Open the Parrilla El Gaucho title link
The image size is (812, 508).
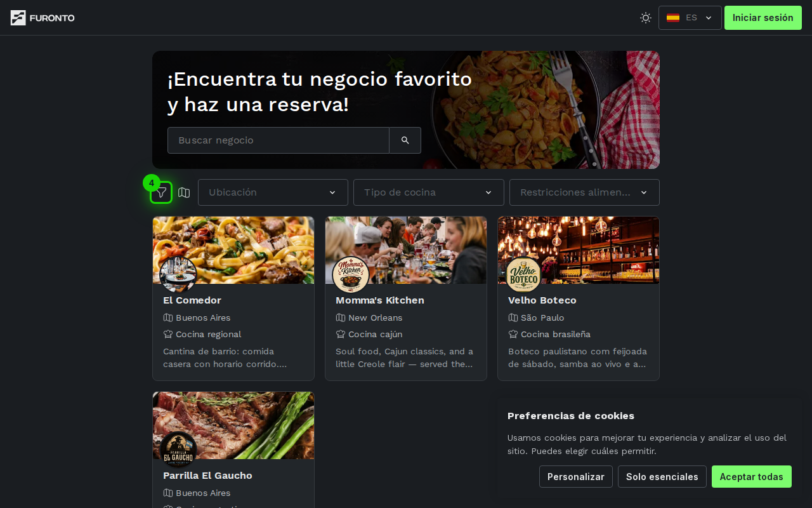click(207, 476)
